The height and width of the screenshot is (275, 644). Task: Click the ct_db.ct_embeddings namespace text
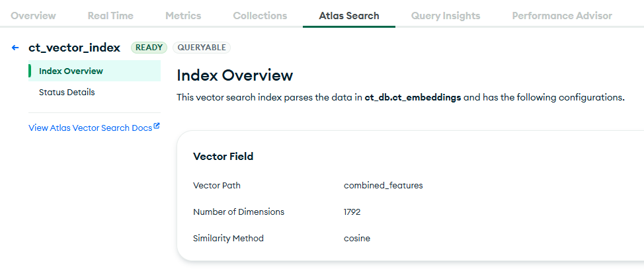pos(413,97)
